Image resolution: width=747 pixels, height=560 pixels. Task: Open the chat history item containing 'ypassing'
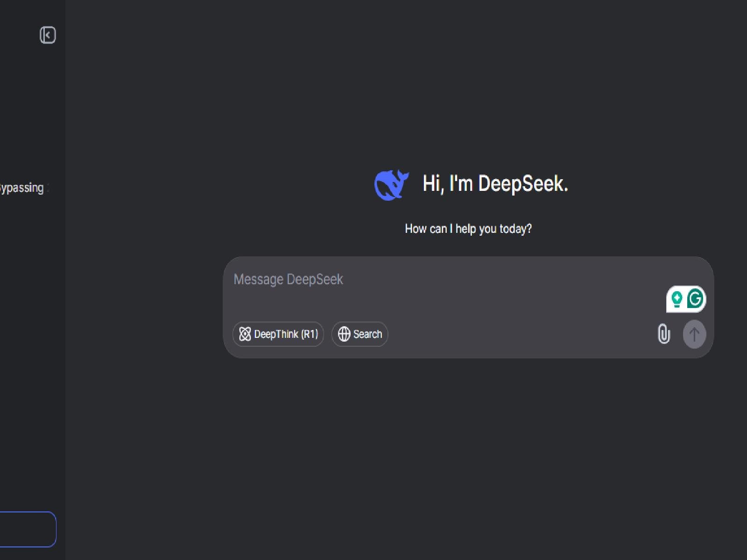tap(23, 188)
